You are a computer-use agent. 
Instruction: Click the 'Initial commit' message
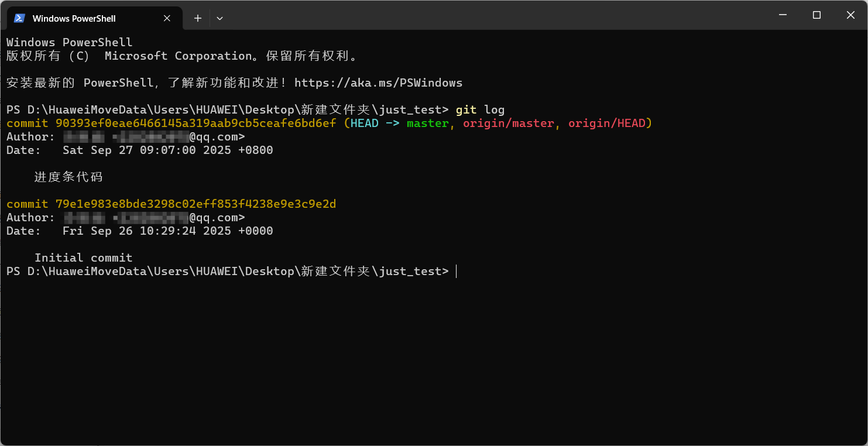pyautogui.click(x=83, y=258)
